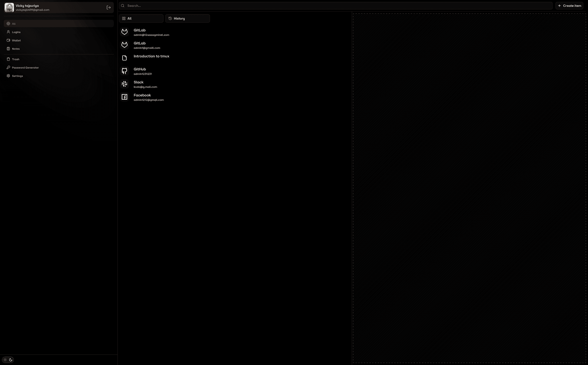Open Settings from the sidebar

17,76
